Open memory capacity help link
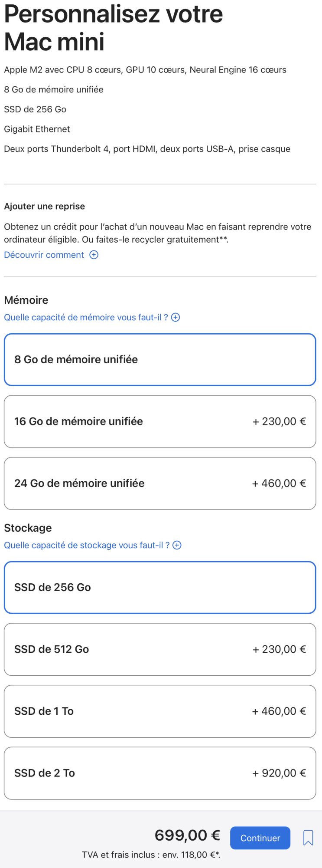 pos(86,317)
